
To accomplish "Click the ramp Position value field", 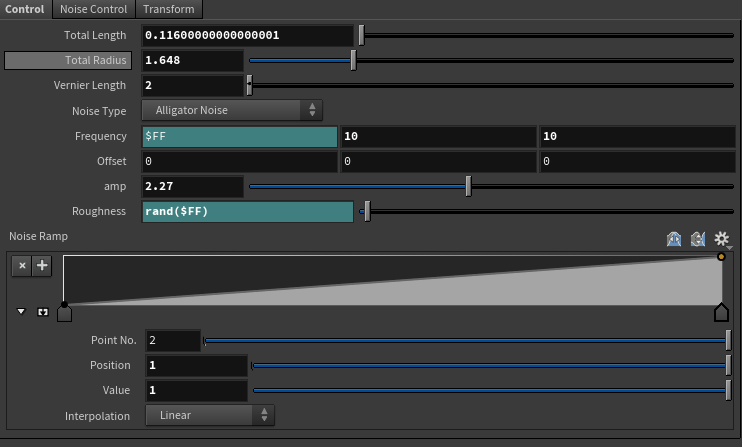I will click(x=196, y=366).
